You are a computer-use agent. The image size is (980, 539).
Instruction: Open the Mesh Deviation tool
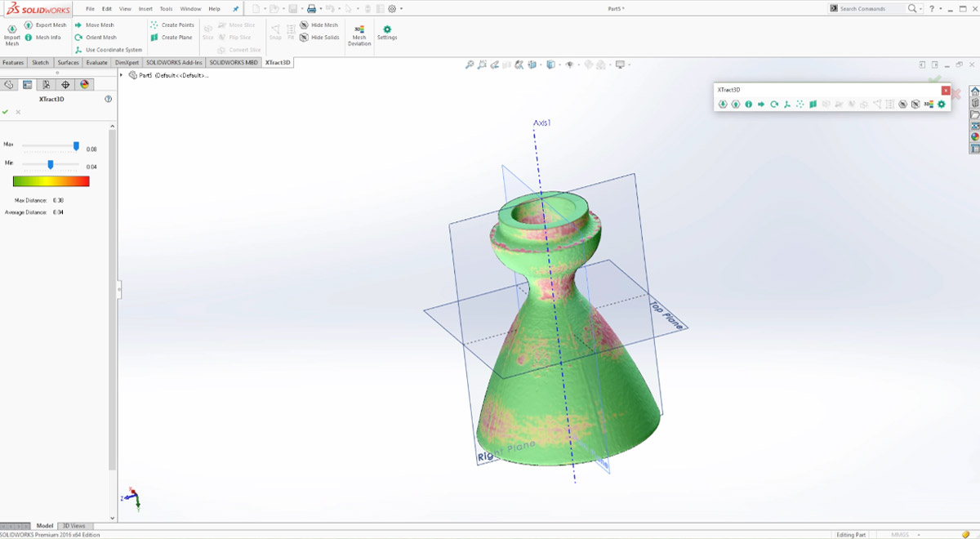coord(359,34)
